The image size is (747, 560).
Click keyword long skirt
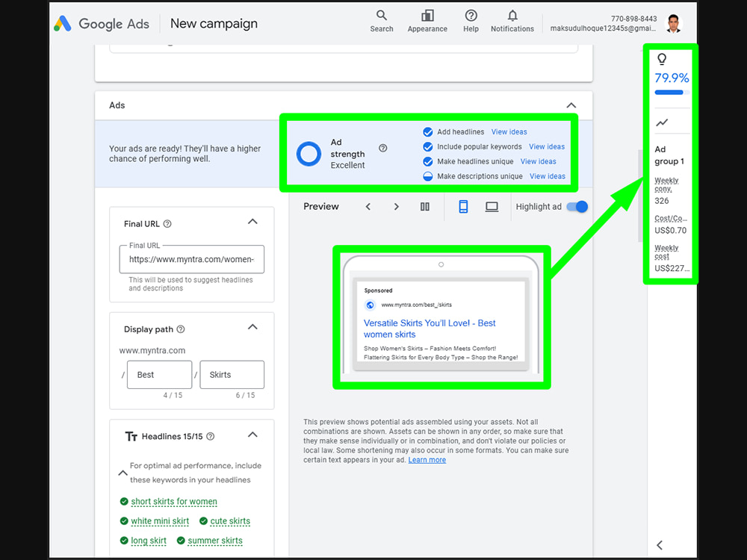tap(149, 541)
